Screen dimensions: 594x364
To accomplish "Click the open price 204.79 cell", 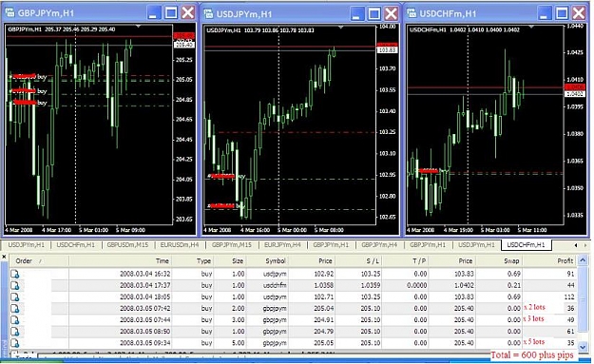I will click(x=323, y=332).
